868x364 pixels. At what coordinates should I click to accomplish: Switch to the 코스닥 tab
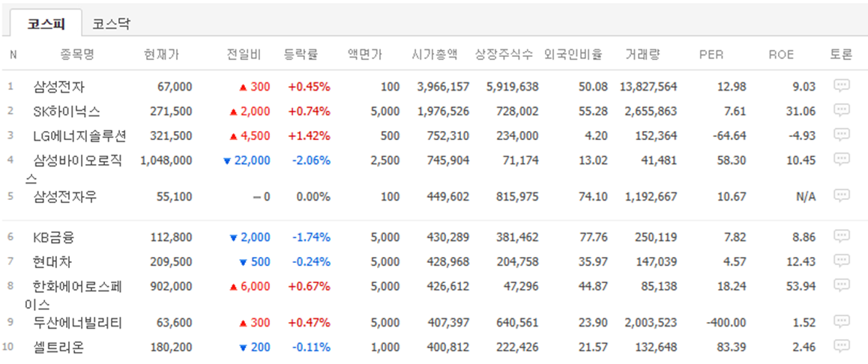tap(111, 24)
